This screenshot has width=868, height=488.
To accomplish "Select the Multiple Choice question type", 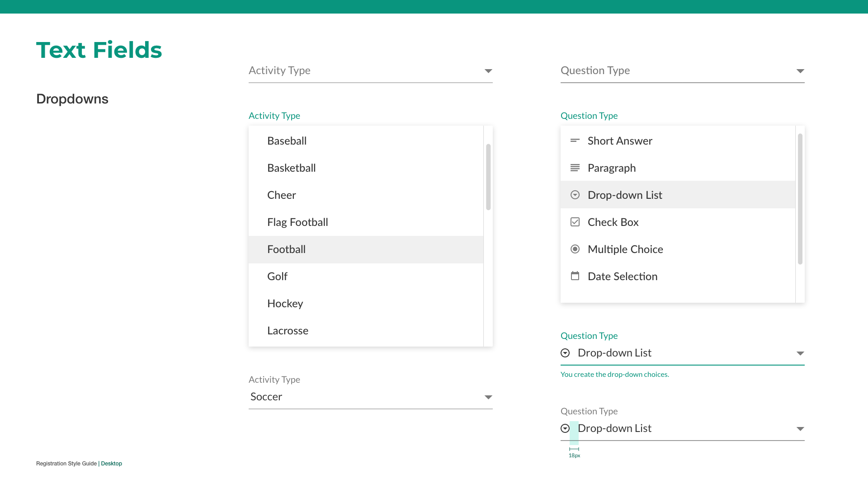I will [x=625, y=249].
